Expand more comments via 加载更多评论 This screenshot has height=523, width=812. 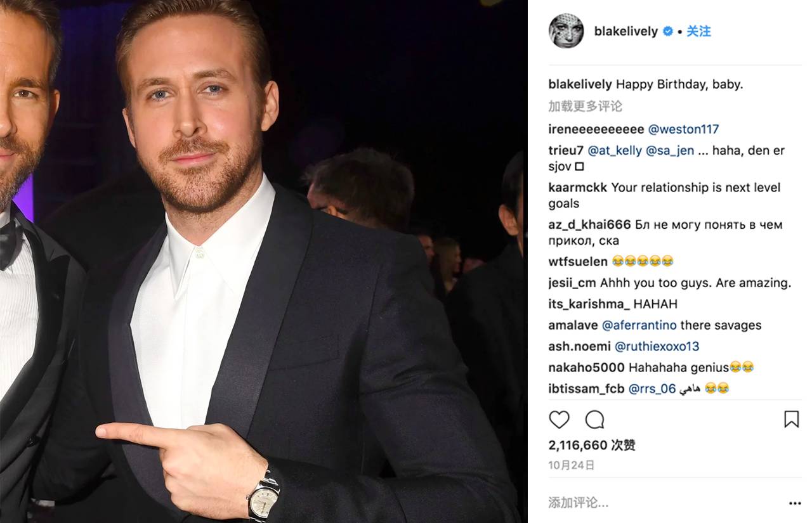[x=585, y=106]
